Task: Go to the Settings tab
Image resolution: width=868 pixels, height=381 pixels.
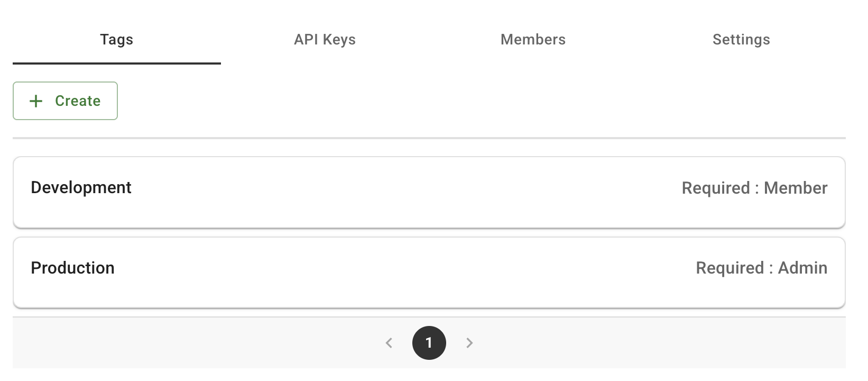Action: coord(741,39)
